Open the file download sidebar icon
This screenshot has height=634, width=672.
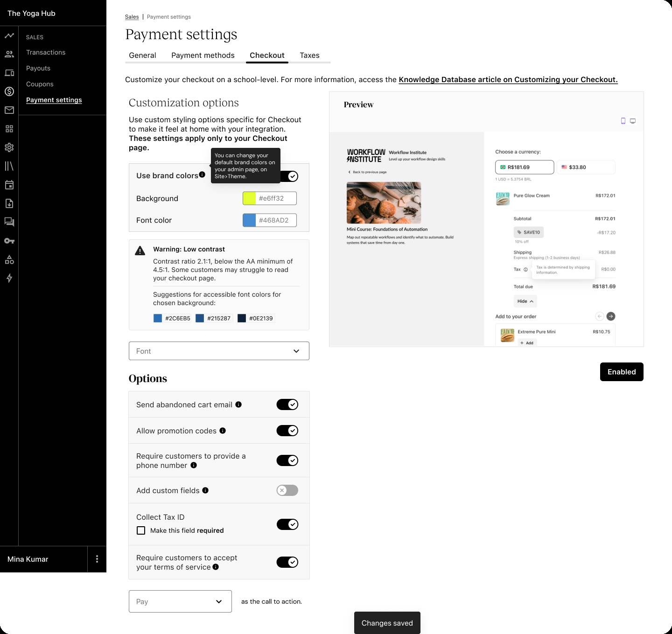9,203
